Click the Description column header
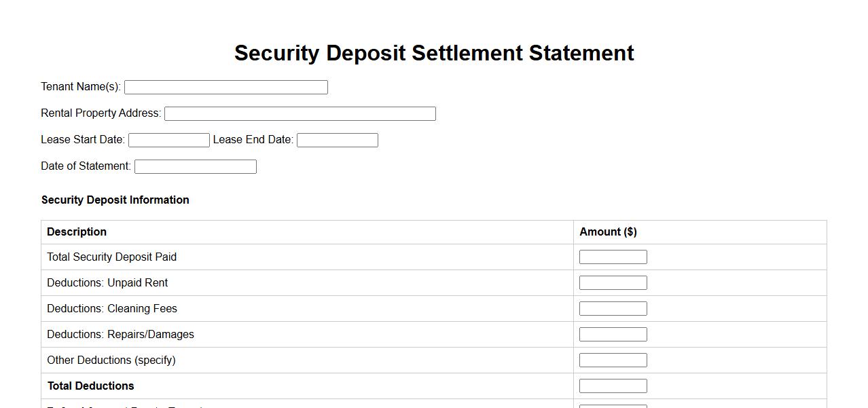Screen dimensions: 868x408 coord(77,232)
